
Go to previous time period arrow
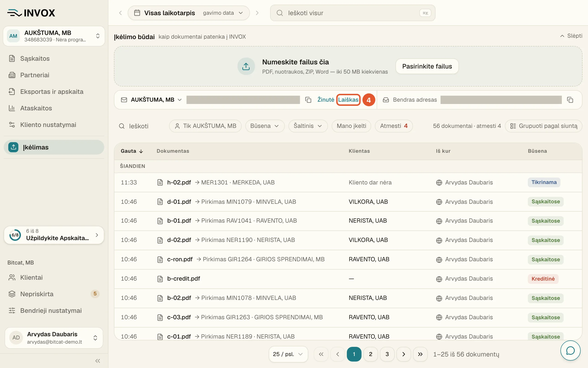pos(121,13)
